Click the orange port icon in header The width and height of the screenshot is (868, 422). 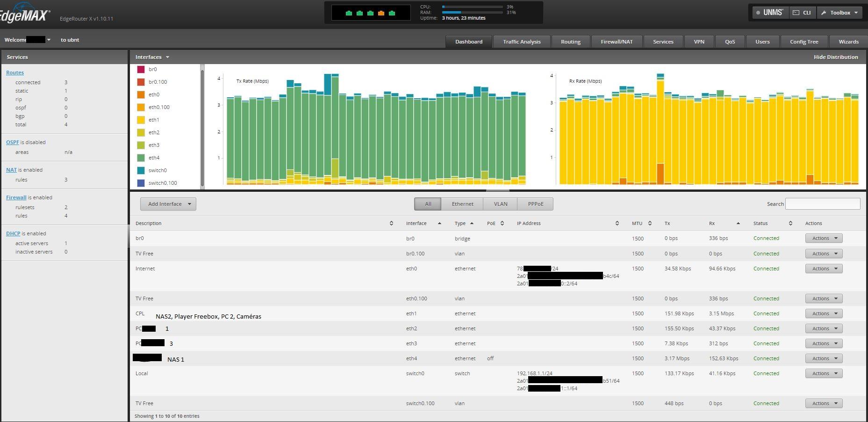[x=381, y=13]
